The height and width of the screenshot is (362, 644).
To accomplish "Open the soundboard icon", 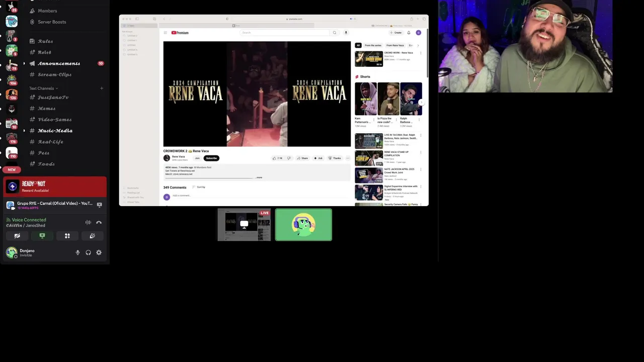I will click(92, 236).
